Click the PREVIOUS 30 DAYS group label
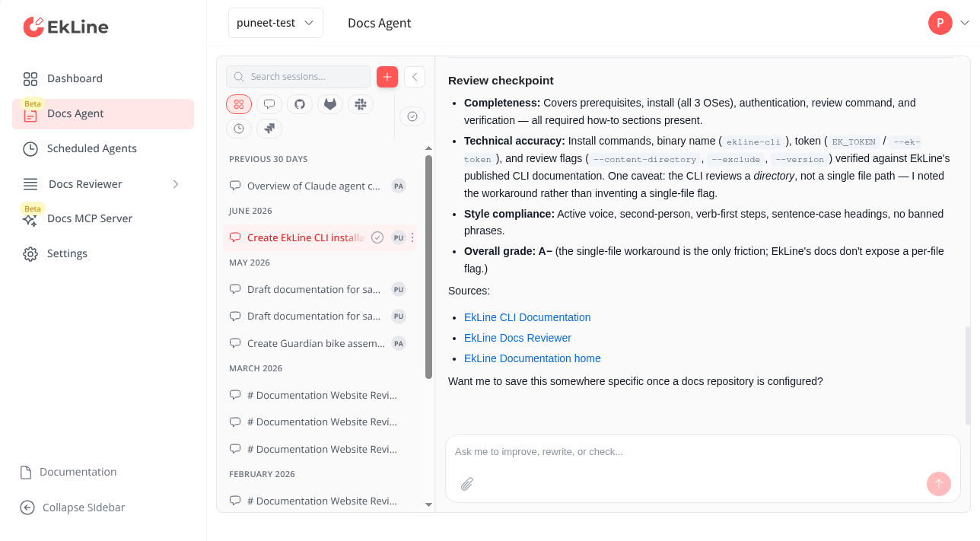Viewport: 980px width, 541px height. click(269, 159)
